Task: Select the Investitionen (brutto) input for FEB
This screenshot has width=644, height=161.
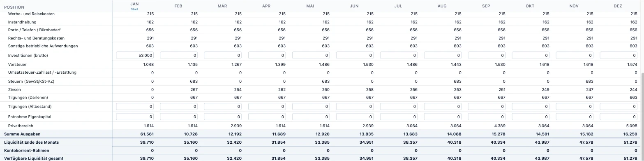Action: point(179,55)
